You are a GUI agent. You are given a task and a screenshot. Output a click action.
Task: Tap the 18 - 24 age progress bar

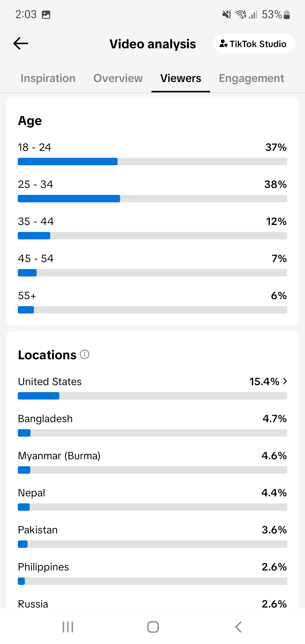[152, 161]
